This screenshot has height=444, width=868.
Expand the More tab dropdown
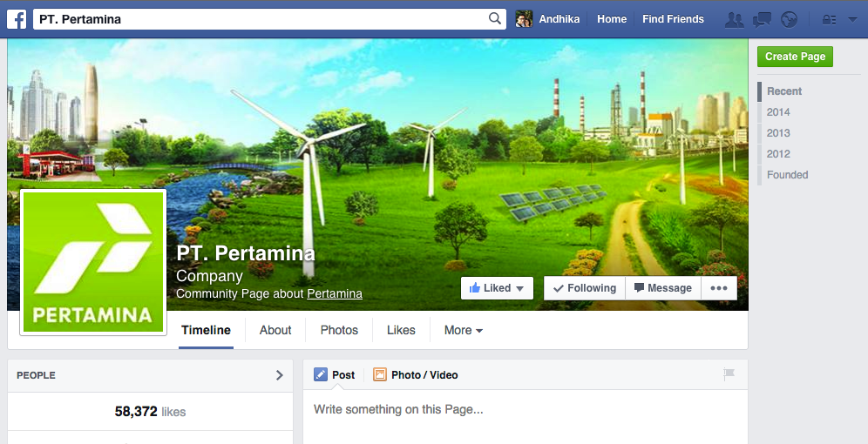[463, 330]
